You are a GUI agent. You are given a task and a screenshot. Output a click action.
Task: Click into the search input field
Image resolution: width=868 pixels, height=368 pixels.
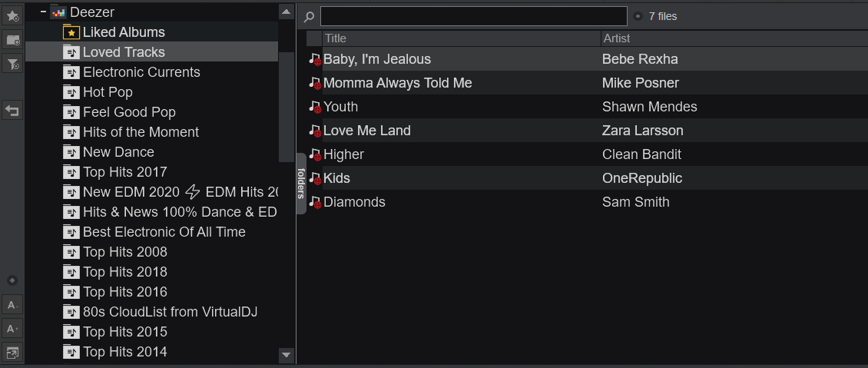(474, 17)
